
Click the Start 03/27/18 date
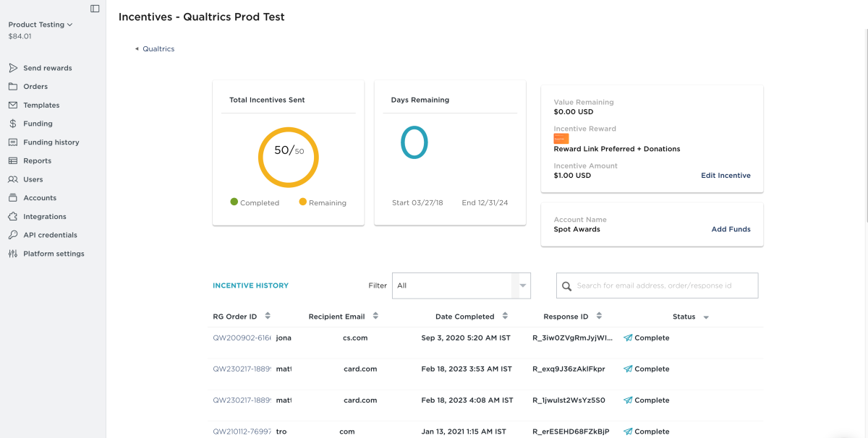(417, 203)
